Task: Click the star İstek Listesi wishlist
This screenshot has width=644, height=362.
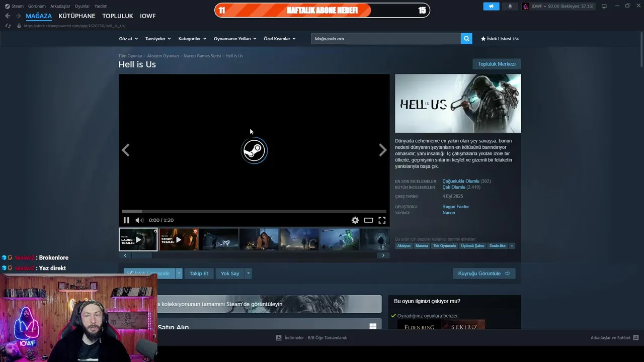Action: (500, 39)
